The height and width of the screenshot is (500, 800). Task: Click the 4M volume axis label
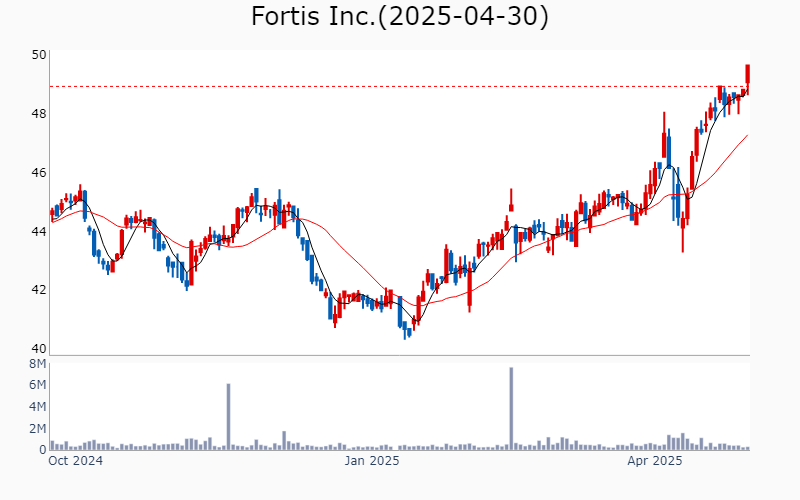point(38,407)
